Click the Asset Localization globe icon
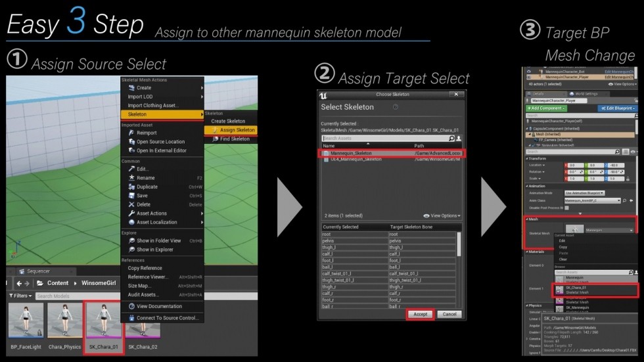 point(131,222)
